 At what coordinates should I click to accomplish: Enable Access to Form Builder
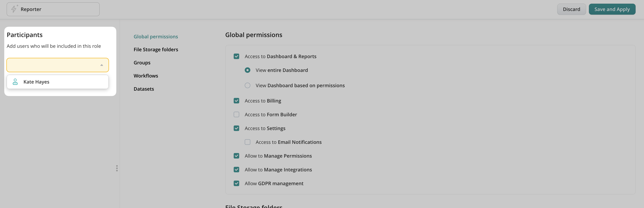pyautogui.click(x=236, y=115)
